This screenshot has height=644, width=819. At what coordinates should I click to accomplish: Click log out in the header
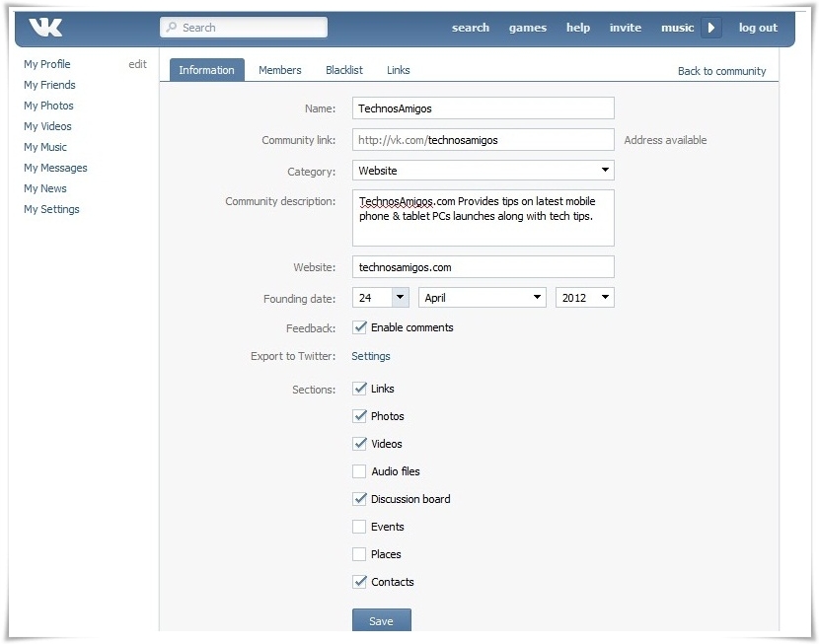click(x=758, y=28)
